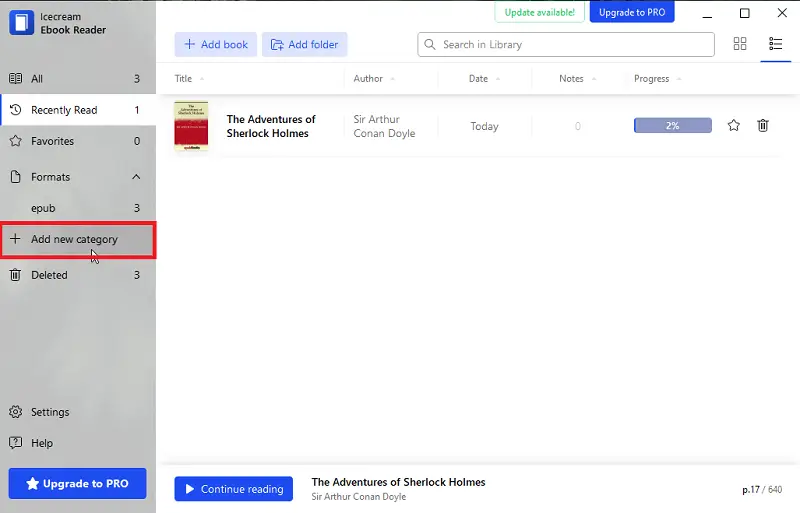The width and height of the screenshot is (800, 513).
Task: Sort library by Title column
Action: (189, 79)
